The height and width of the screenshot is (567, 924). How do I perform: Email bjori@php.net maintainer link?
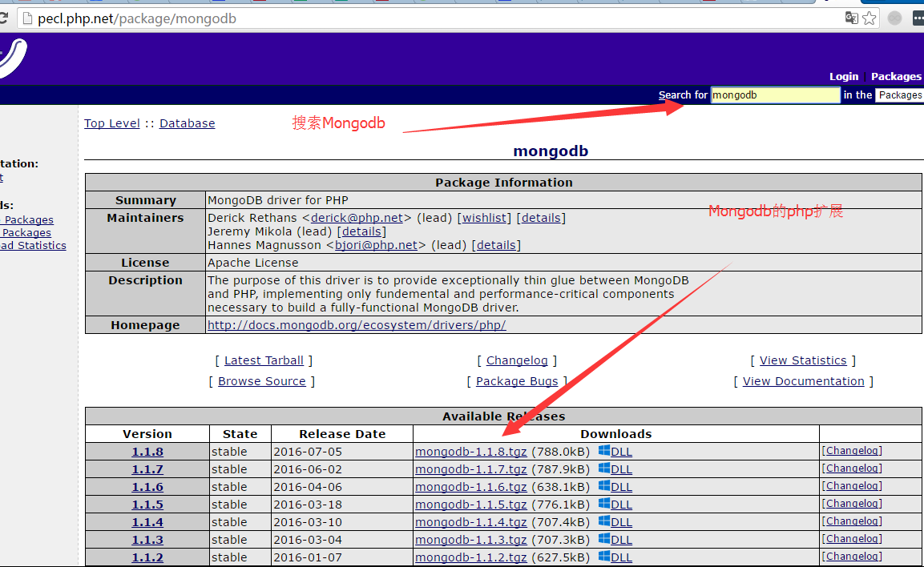pos(376,245)
